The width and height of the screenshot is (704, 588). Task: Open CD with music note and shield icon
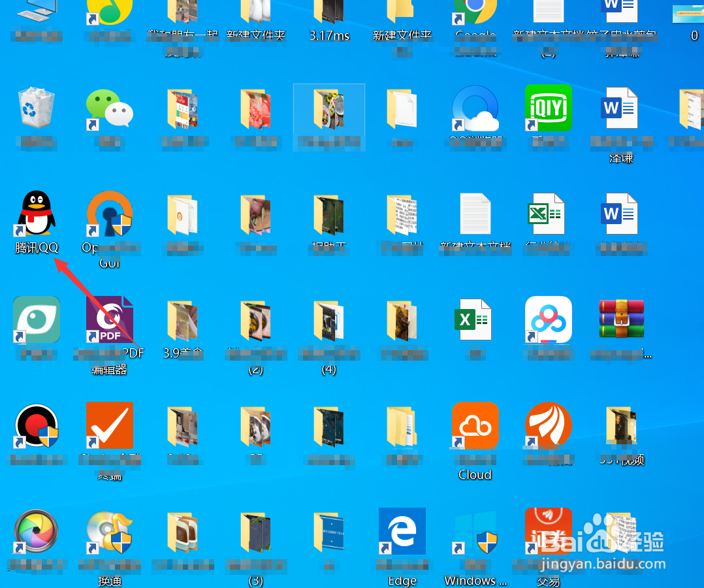pos(110,531)
